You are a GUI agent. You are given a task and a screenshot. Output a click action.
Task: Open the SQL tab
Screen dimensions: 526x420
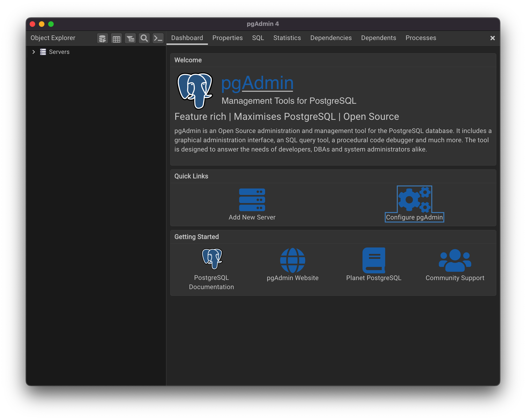coord(258,38)
